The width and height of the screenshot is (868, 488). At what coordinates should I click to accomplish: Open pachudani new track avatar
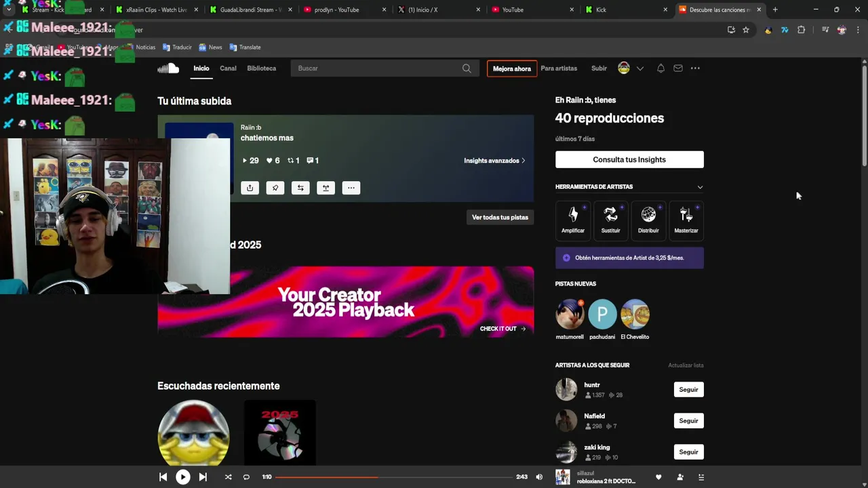602,314
